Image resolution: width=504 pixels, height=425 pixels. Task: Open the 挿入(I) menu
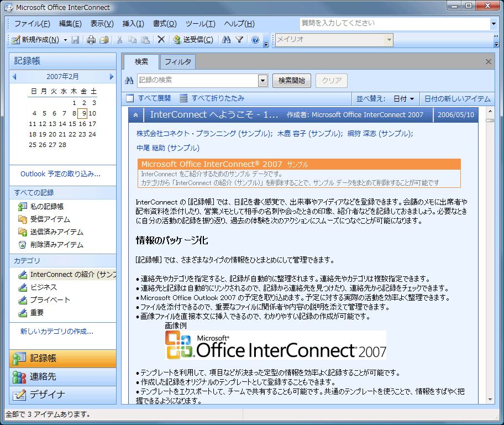[133, 24]
